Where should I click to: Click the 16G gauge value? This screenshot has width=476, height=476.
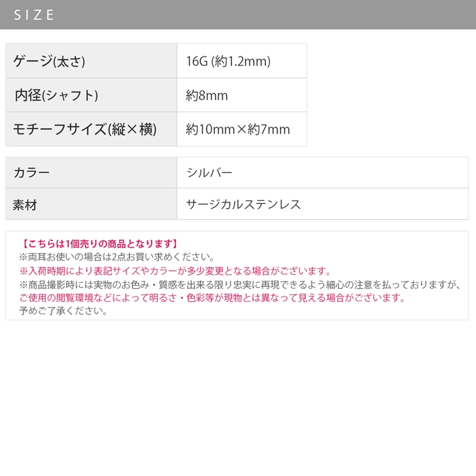[x=196, y=62]
